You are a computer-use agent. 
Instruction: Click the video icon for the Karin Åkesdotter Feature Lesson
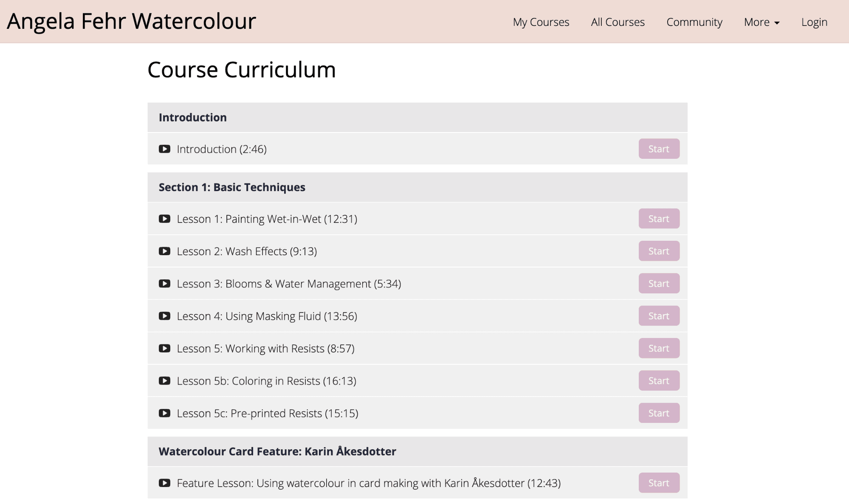pos(164,483)
